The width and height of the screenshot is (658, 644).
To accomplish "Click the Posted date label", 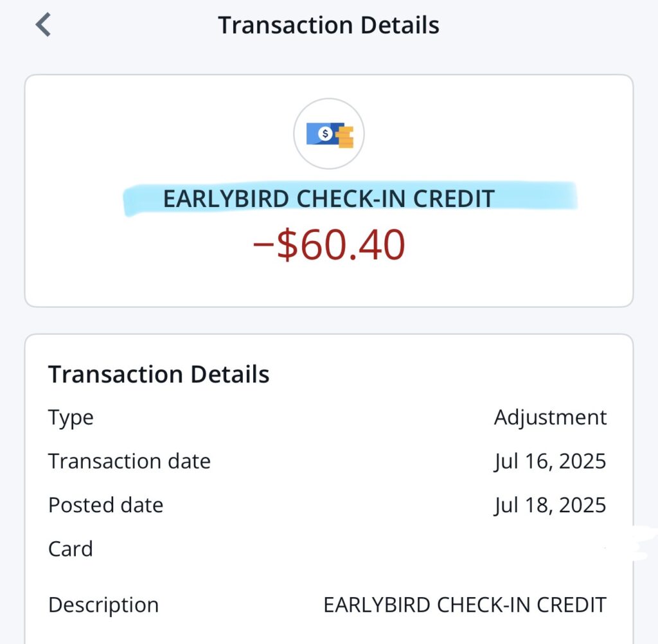I will pyautogui.click(x=105, y=505).
